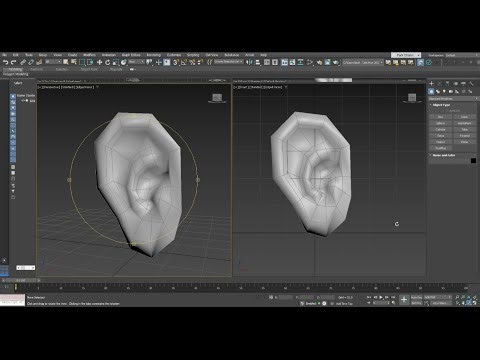The image size is (480, 360).
Task: Switch to the Freeform ribbon tab
Action: point(37,69)
